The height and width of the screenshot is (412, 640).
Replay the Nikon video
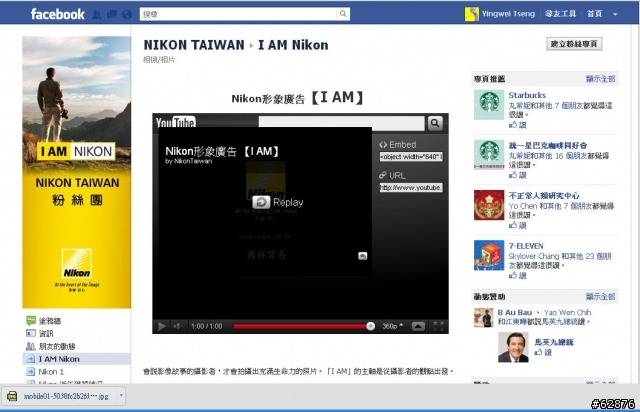point(278,202)
